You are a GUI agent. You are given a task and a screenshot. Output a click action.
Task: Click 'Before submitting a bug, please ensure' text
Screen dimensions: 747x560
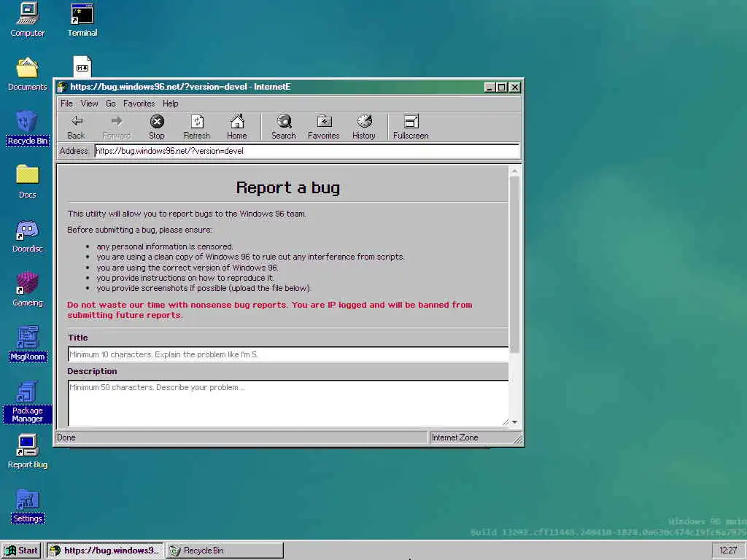139,230
